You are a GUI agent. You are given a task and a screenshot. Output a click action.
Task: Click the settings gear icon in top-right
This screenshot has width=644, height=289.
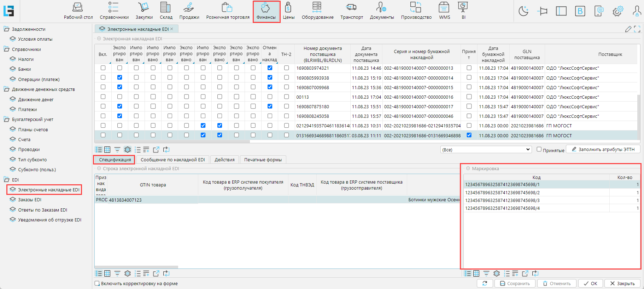pos(617,11)
